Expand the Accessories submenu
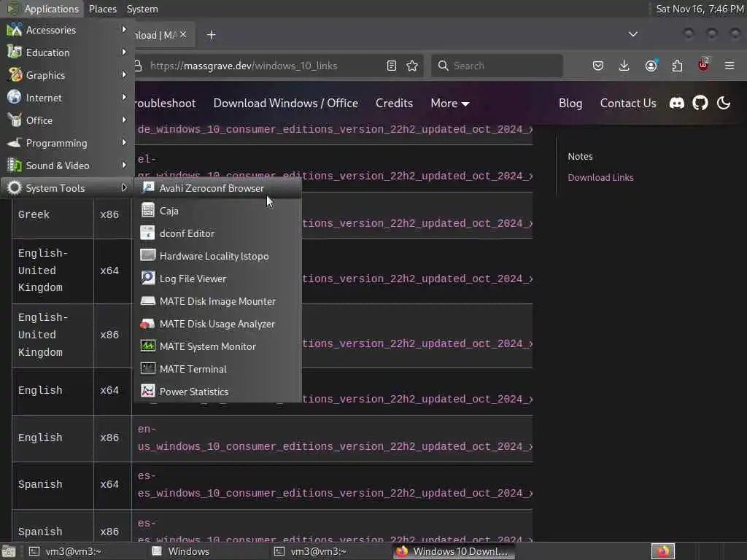747x560 pixels. point(66,30)
